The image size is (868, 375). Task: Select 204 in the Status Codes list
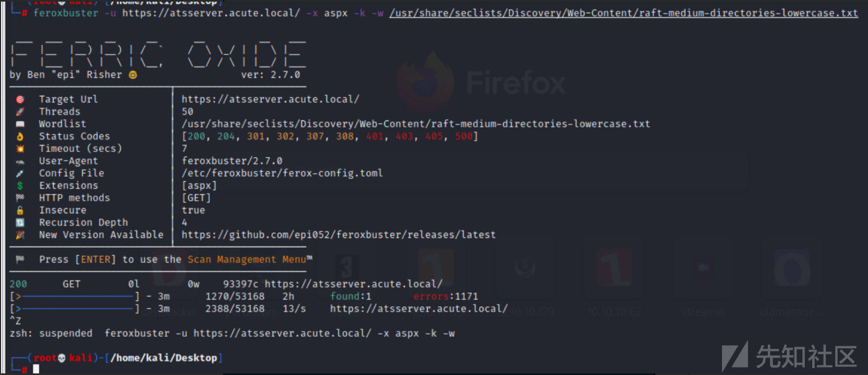[x=226, y=136]
